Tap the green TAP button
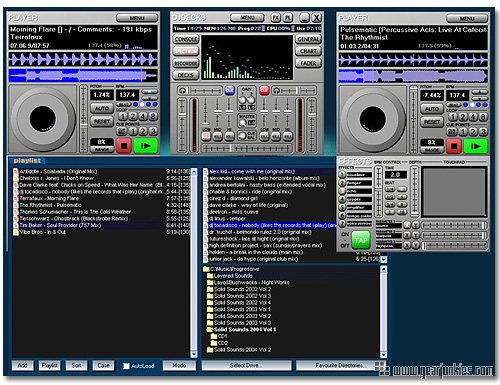 click(x=361, y=241)
